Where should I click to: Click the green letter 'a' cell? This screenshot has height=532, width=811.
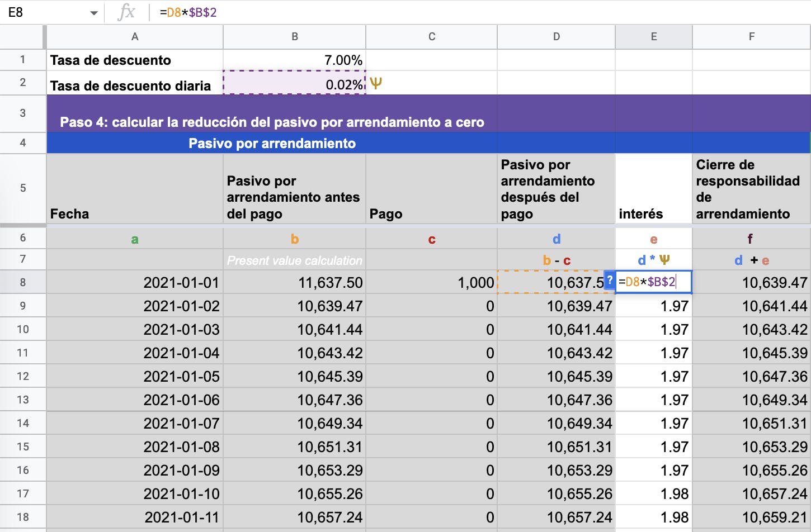135,239
